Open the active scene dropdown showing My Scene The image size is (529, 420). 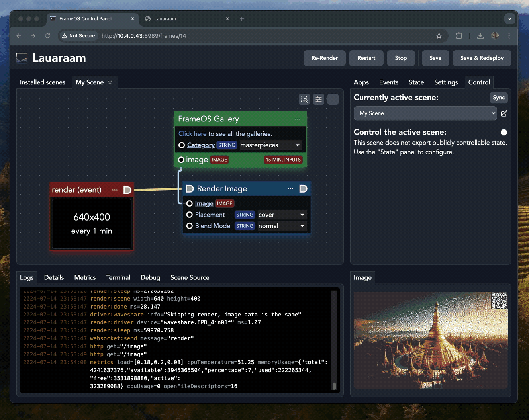click(x=425, y=113)
